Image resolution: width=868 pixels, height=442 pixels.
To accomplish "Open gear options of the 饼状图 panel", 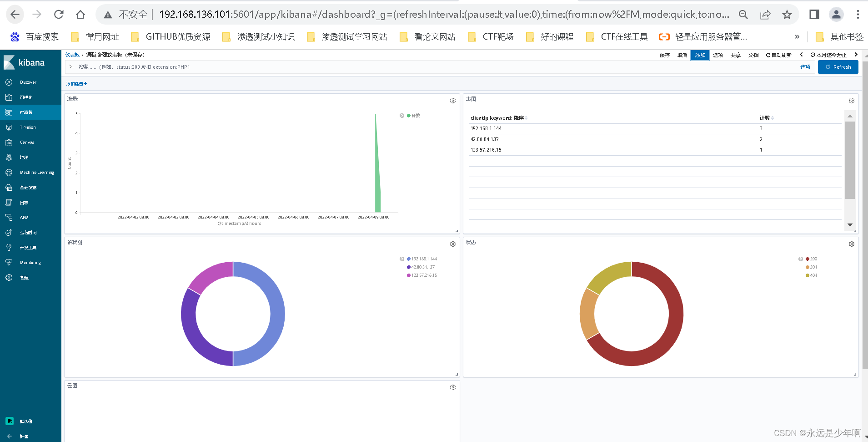I will [453, 244].
